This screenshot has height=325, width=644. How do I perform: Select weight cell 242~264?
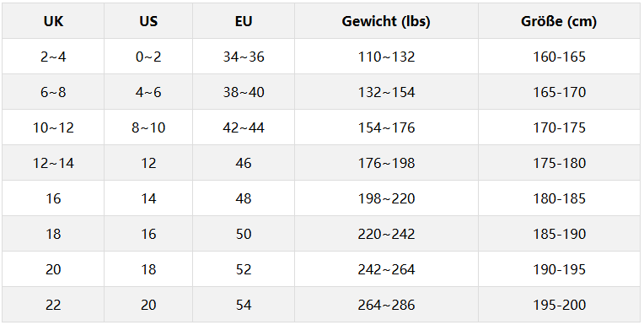(386, 269)
